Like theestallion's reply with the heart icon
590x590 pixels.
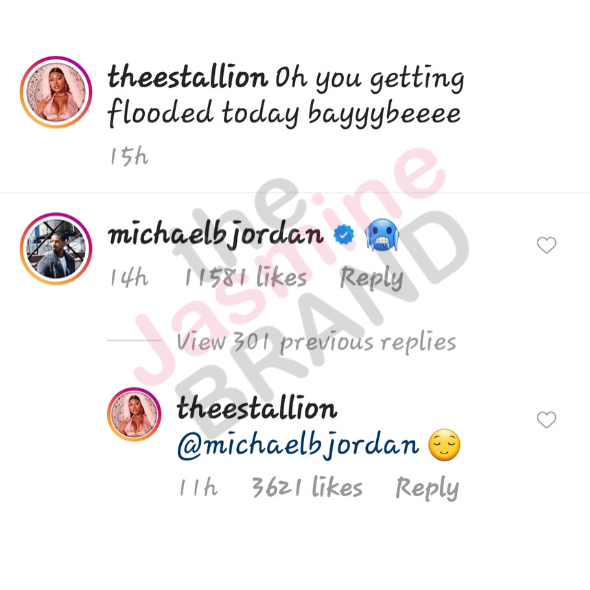546,420
